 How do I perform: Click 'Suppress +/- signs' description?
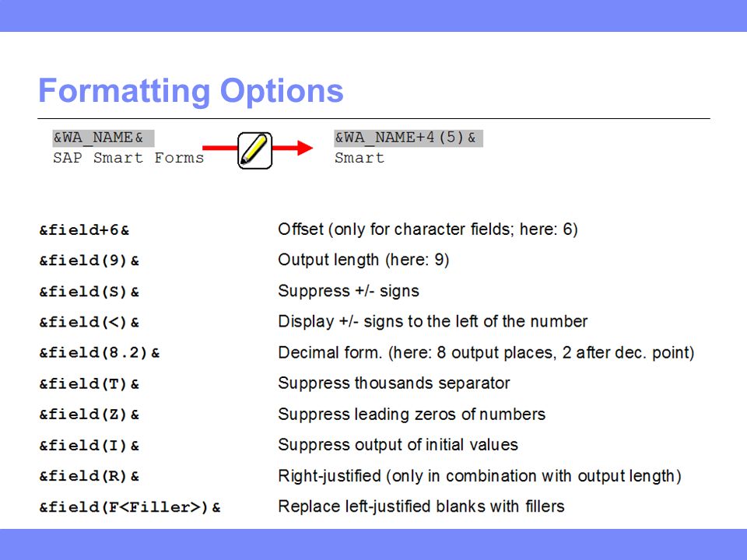point(349,291)
